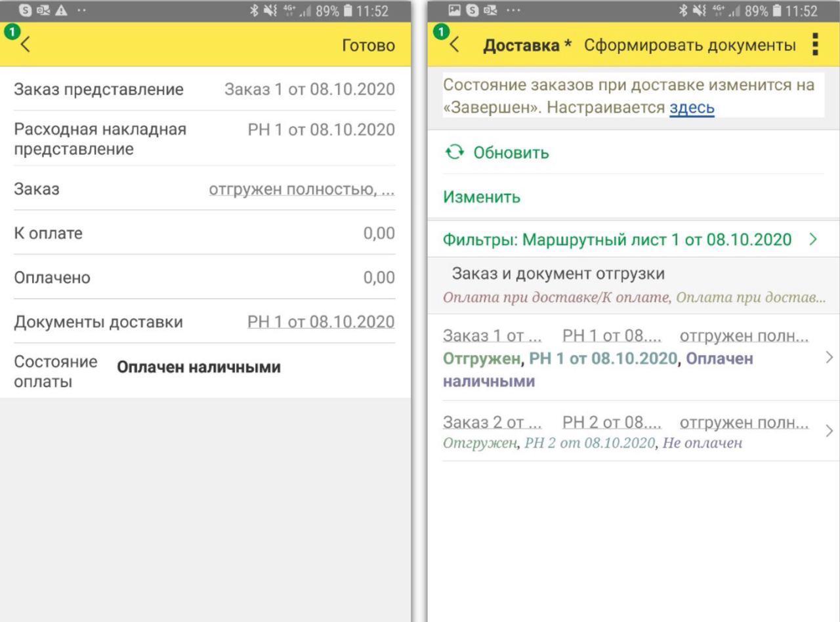Tap Состояние заказов при доставке notice text

pos(629,96)
